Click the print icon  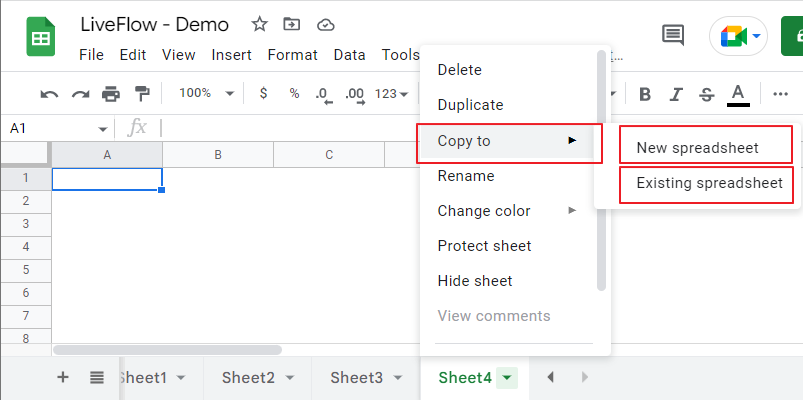coord(110,94)
